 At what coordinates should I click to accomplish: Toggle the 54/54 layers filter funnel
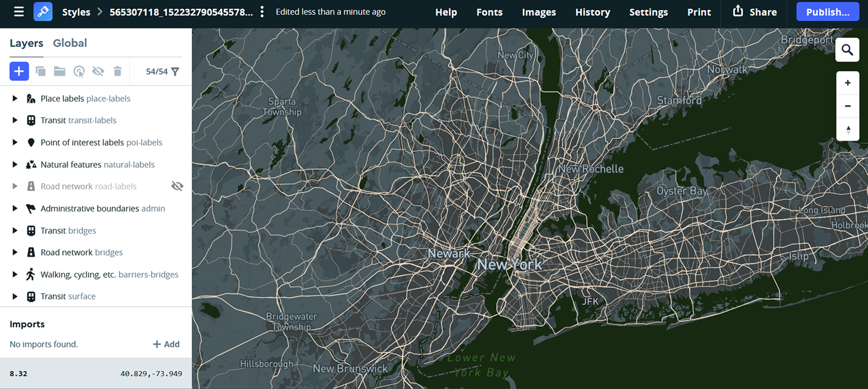(x=176, y=71)
